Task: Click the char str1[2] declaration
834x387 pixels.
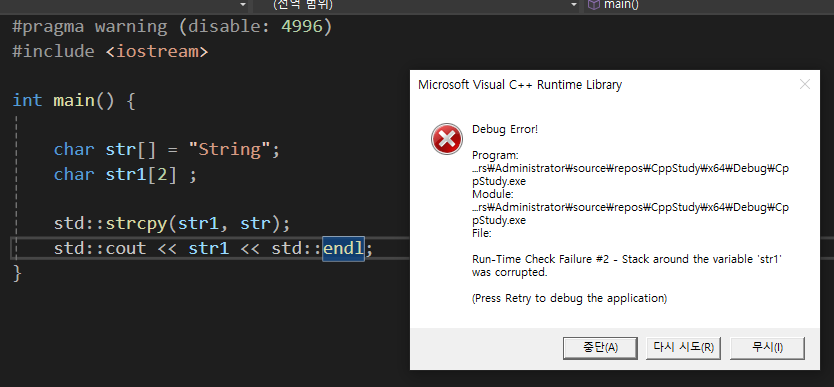Action: click(125, 174)
